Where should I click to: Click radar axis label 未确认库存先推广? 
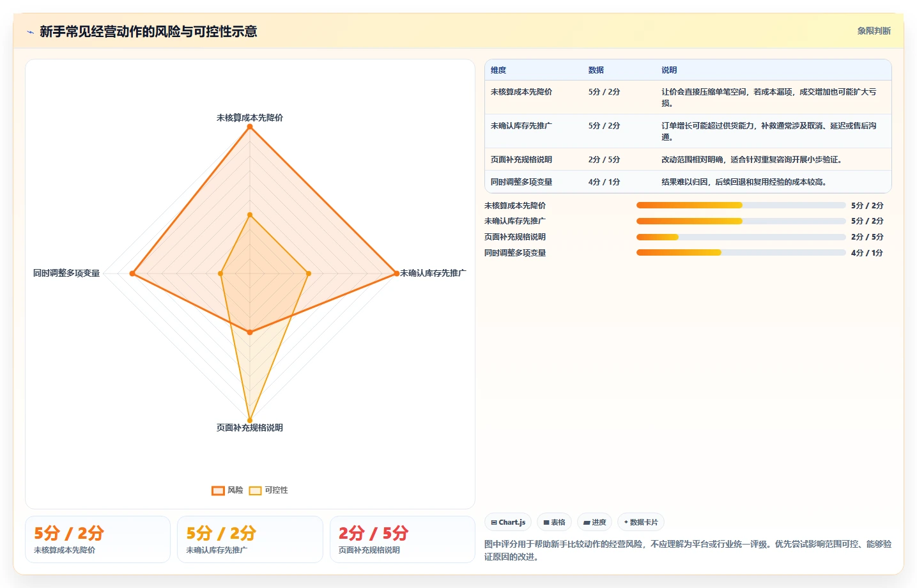433,273
